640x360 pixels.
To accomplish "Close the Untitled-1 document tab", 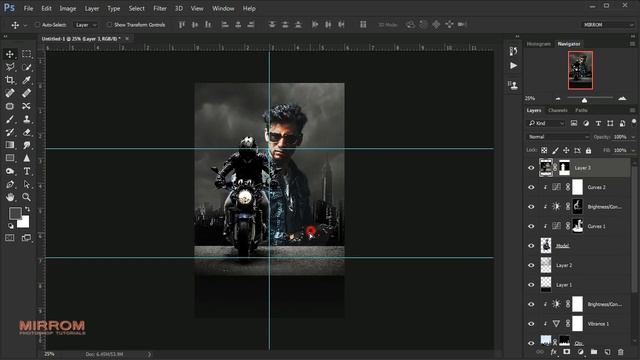I will [127, 38].
